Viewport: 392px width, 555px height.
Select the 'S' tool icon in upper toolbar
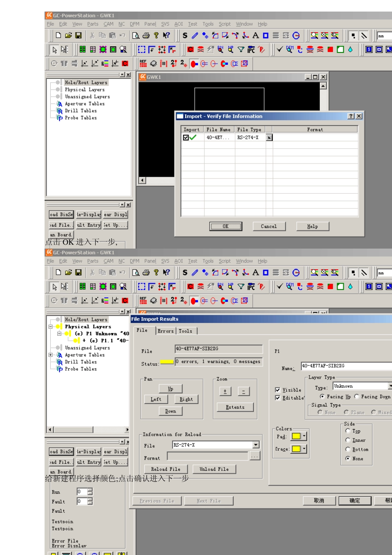[185, 36]
